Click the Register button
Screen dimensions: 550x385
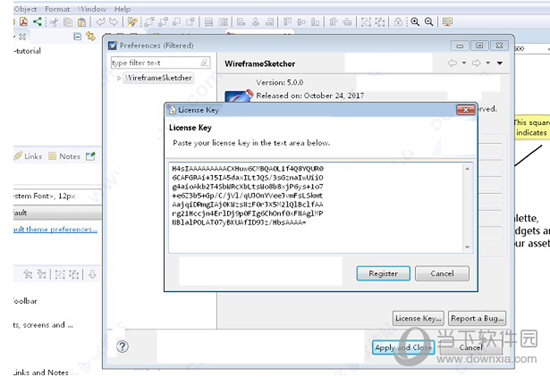[383, 273]
